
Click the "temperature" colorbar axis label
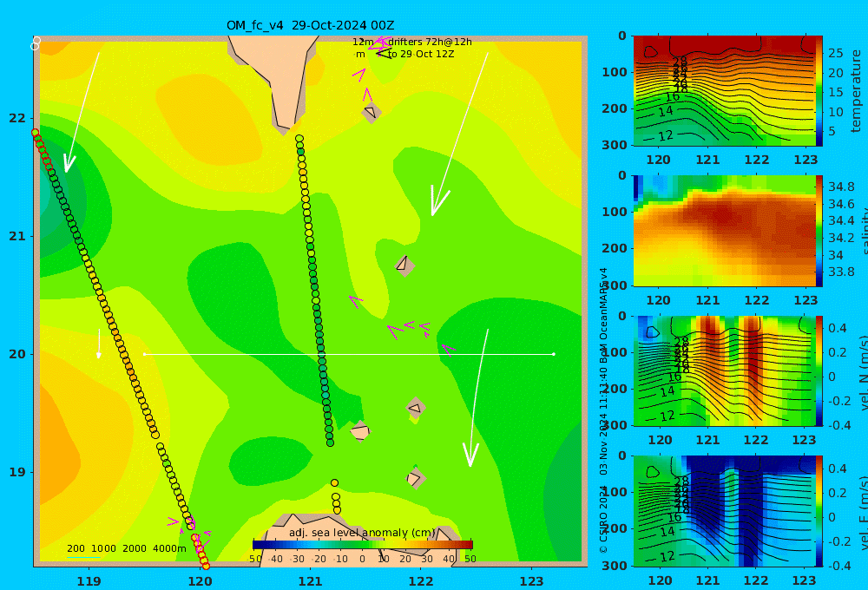856,91
